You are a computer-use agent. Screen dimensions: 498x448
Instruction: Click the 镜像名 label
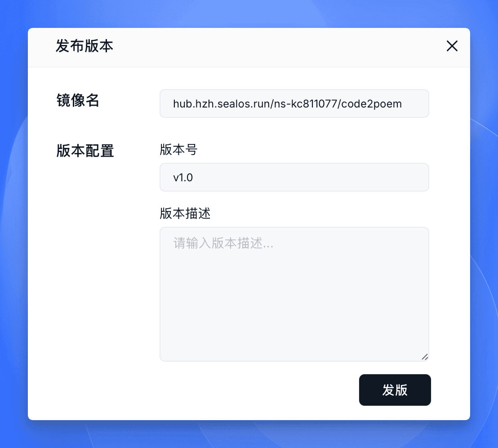coord(78,101)
